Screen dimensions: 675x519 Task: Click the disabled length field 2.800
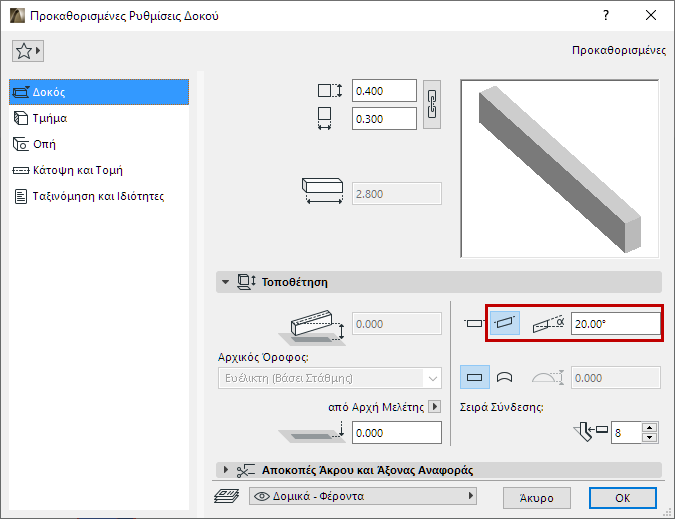coord(396,194)
